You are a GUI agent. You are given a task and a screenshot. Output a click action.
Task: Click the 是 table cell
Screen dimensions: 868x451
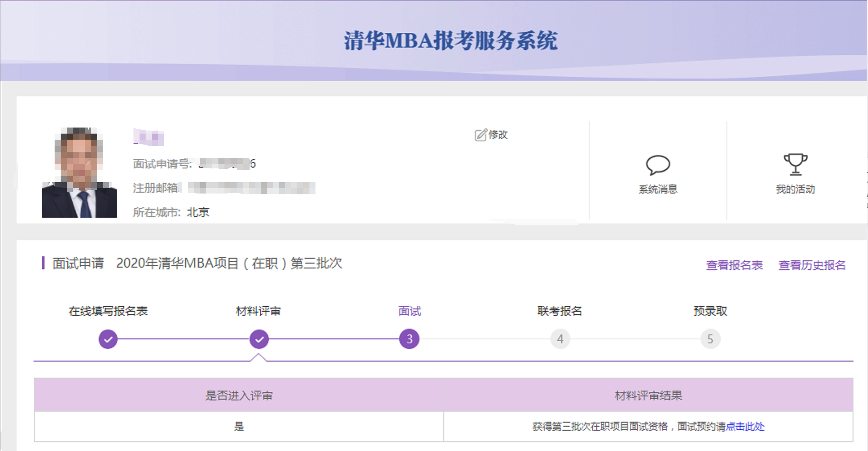(239, 426)
